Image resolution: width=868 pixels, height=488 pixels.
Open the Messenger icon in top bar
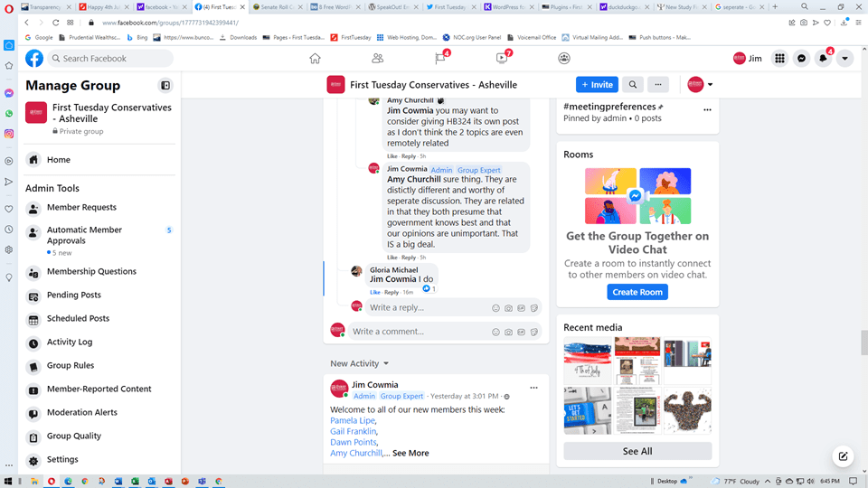tap(801, 59)
